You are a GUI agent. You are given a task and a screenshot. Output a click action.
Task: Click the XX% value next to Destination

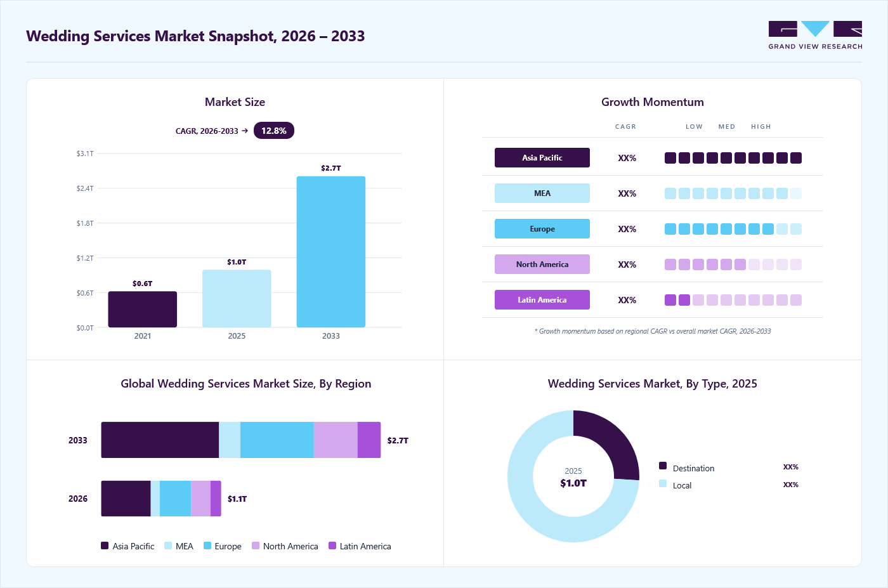[x=791, y=467]
